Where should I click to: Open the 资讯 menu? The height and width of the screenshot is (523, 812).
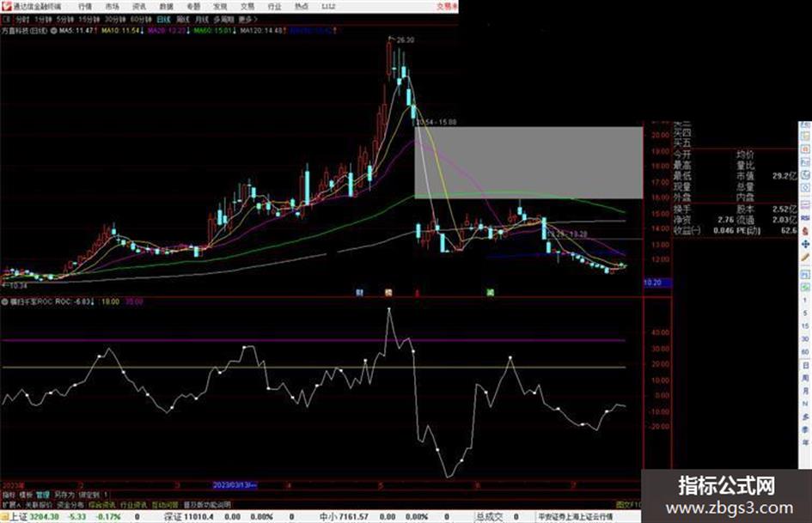pyautogui.click(x=139, y=7)
